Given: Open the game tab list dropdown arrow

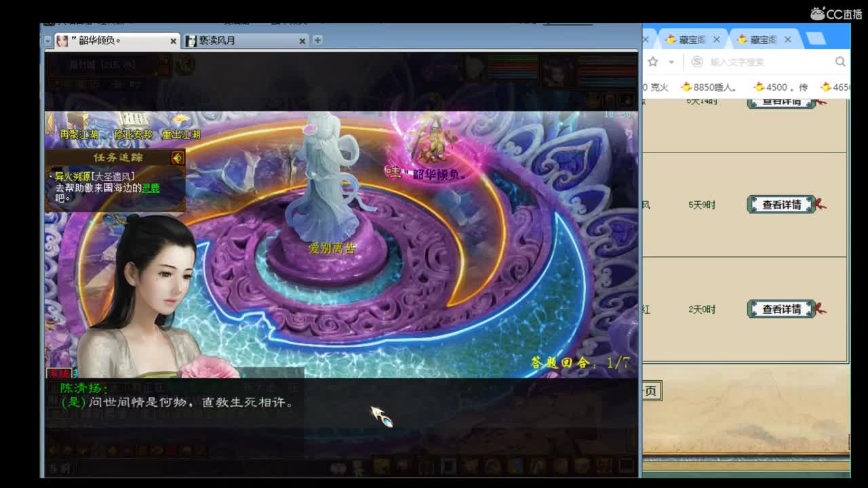Looking at the screenshot, I should [x=48, y=41].
